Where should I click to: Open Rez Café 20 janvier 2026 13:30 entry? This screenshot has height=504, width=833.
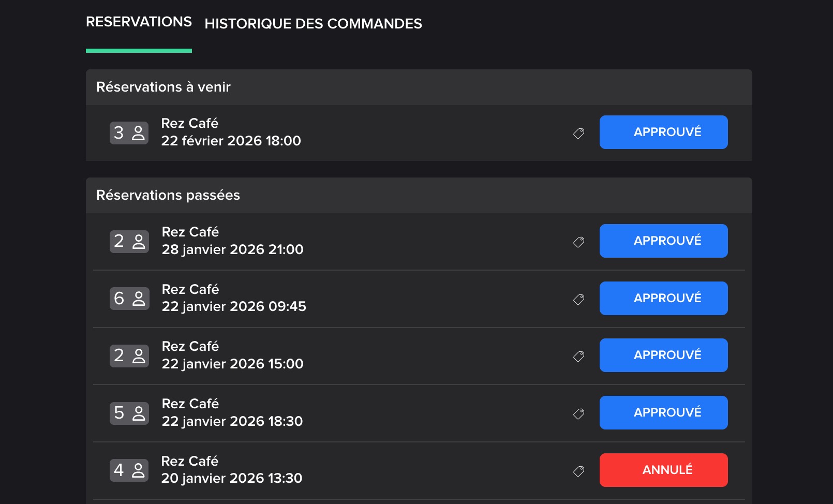pyautogui.click(x=231, y=470)
